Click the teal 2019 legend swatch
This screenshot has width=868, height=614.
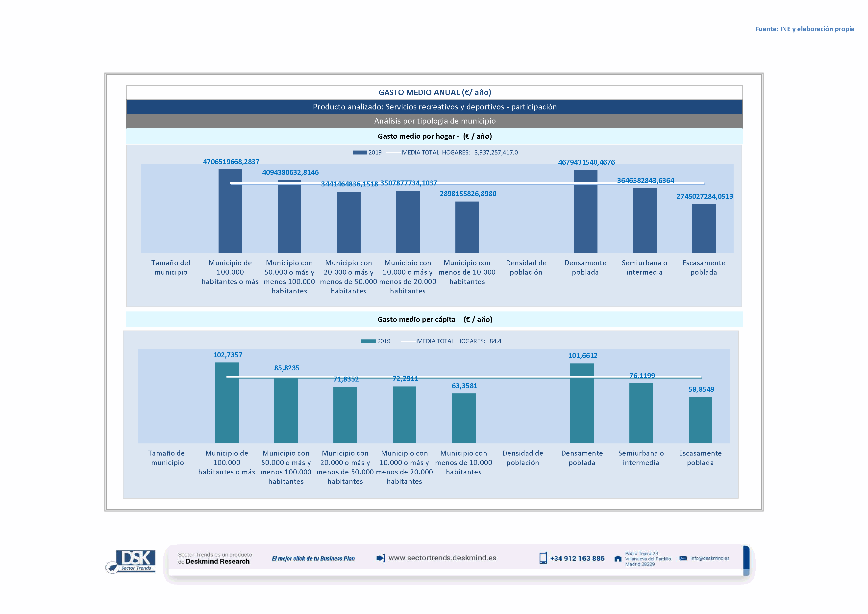click(x=368, y=341)
